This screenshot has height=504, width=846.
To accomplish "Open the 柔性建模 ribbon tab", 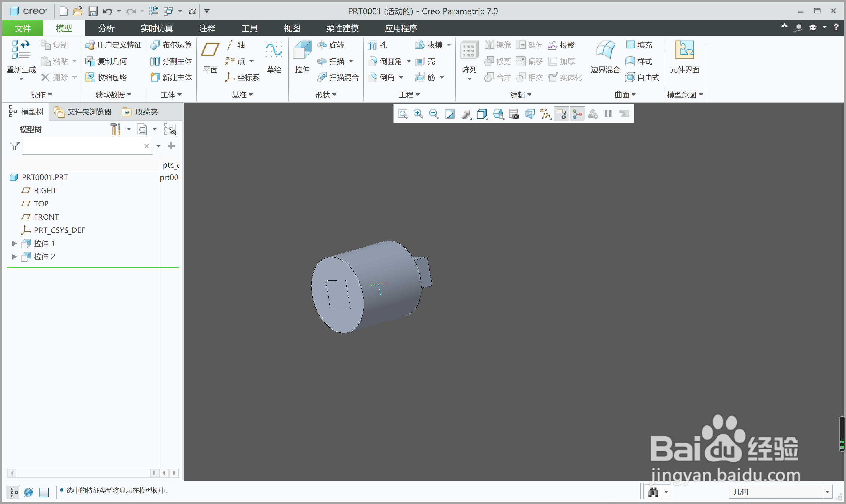I will coord(342,28).
